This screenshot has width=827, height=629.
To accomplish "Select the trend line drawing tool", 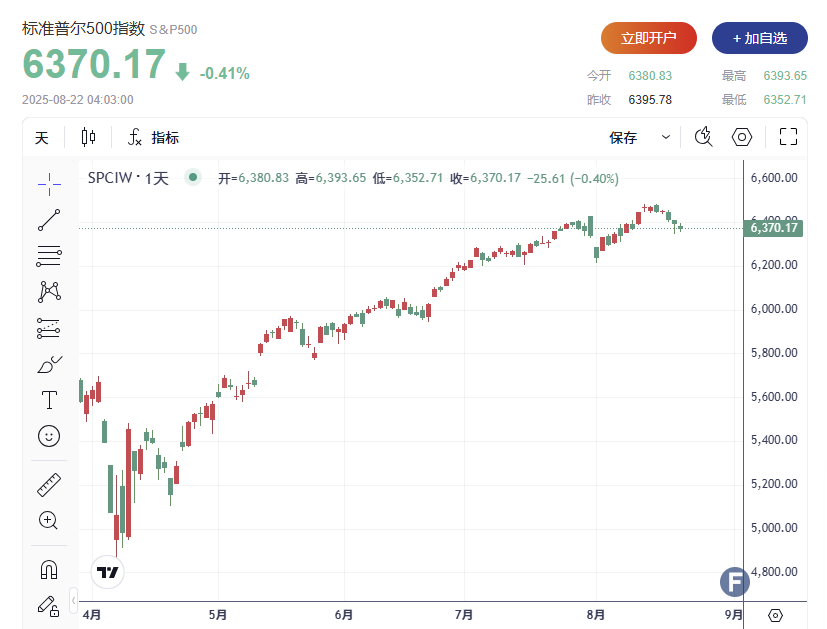I will click(49, 220).
